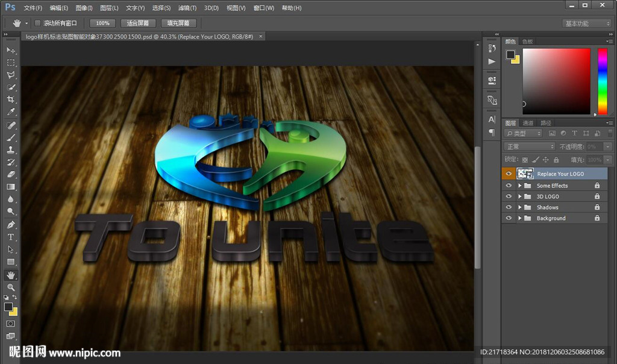Expand the Some Effects group
Screen dimensions: 617x364
click(x=520, y=186)
